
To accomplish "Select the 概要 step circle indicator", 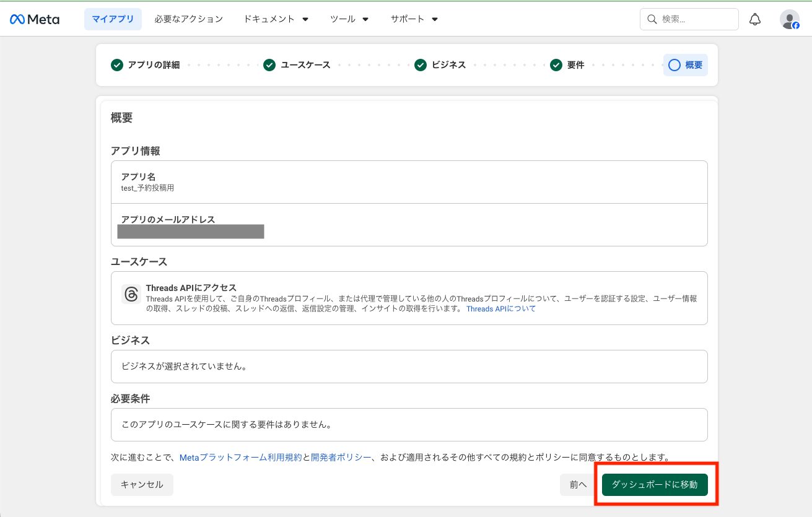I will [674, 65].
